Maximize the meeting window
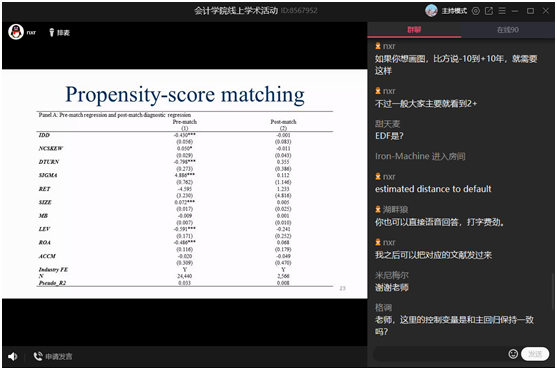557x370 pixels. pos(530,11)
